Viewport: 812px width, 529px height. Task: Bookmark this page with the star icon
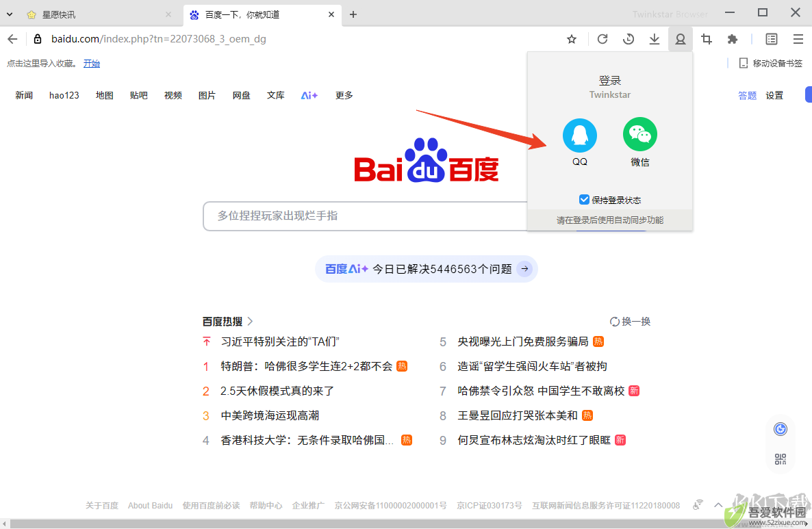click(572, 39)
